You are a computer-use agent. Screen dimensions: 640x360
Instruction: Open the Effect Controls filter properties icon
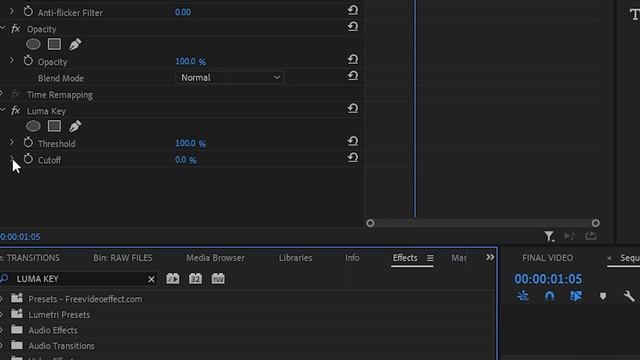[x=549, y=236]
